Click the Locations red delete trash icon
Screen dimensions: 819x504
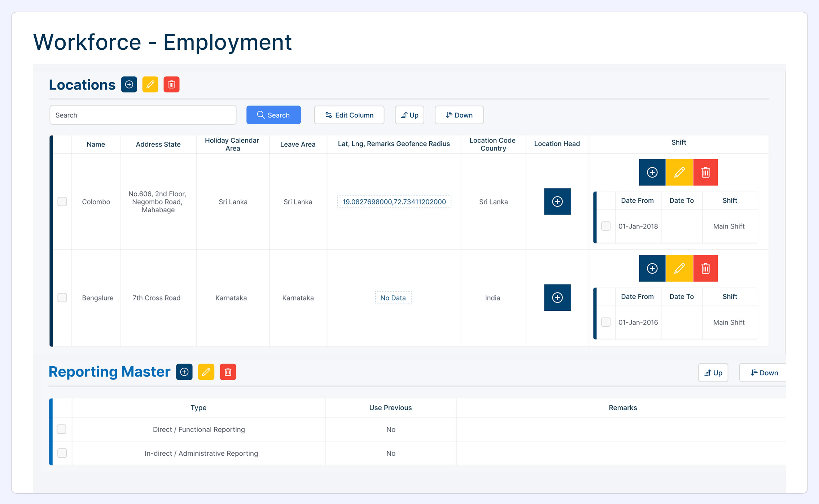pyautogui.click(x=171, y=85)
